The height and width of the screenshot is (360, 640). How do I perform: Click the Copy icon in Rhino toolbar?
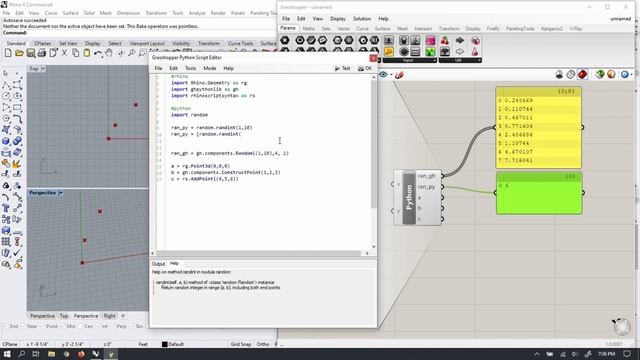point(76,53)
